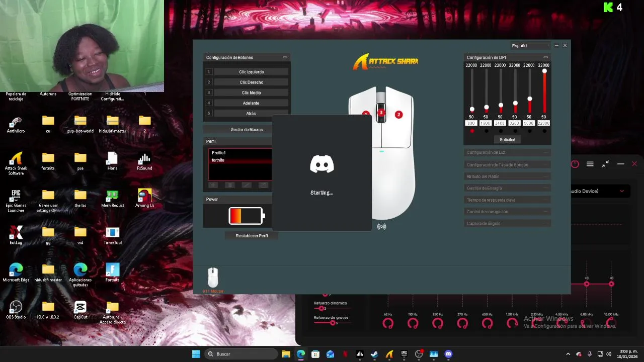Viewport: 644px width, 362px height.
Task: Expand Configuración de Tasa de Sondeo panel
Action: click(x=507, y=165)
